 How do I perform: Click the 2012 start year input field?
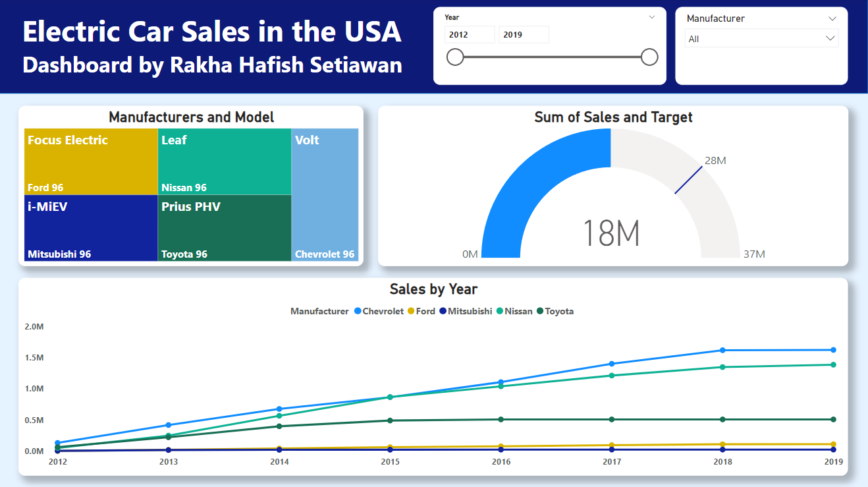[470, 34]
